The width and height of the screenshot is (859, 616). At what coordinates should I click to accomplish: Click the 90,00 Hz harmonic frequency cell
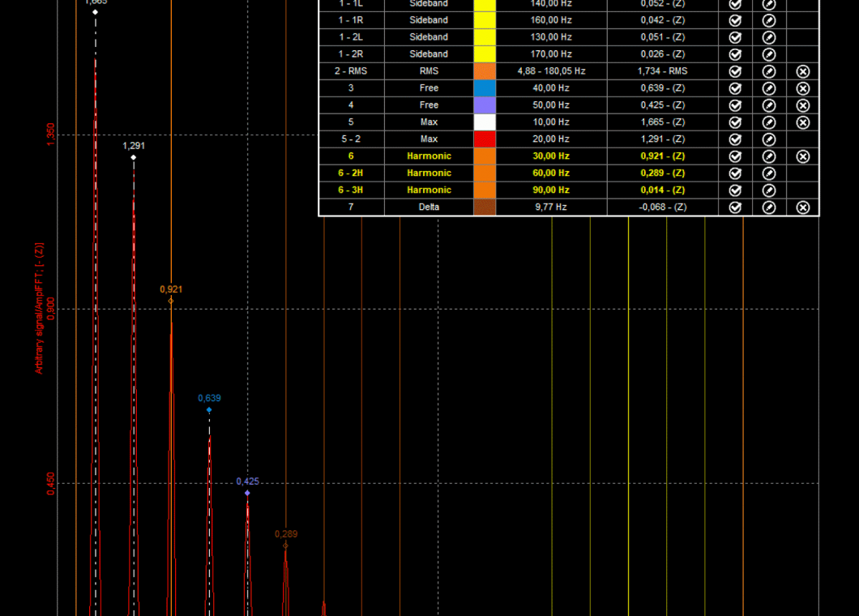tap(551, 190)
